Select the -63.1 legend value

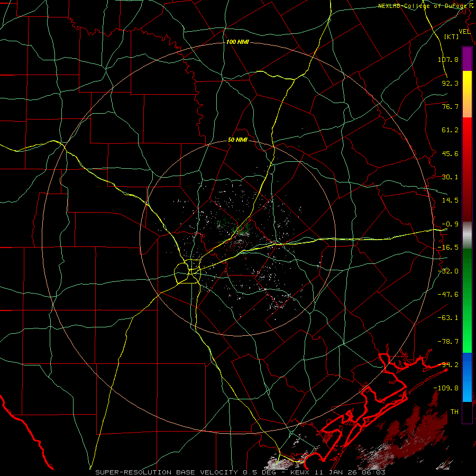(x=448, y=317)
